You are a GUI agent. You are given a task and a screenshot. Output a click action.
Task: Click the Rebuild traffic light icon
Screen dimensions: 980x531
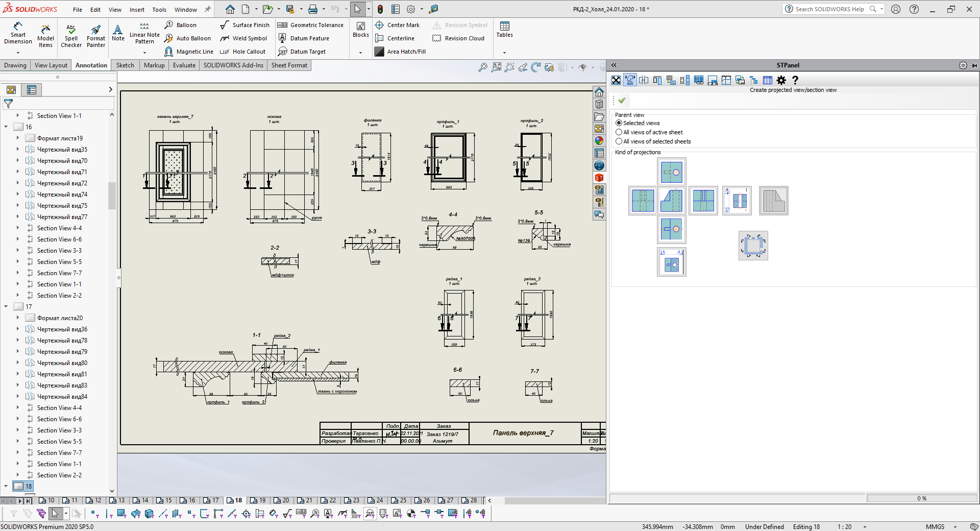[380, 9]
